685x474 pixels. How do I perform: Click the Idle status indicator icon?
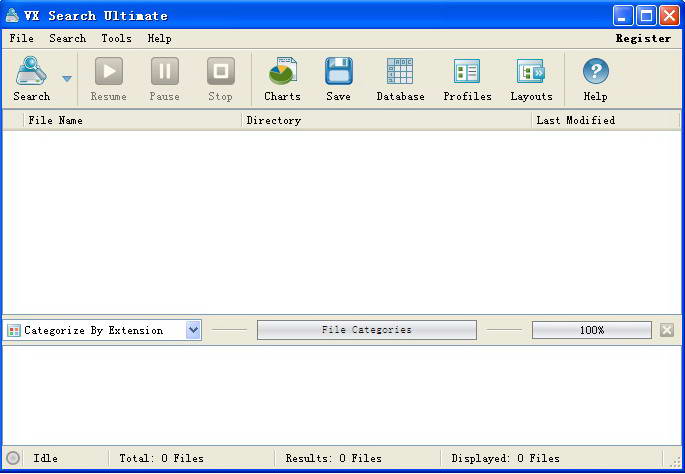click(x=13, y=458)
